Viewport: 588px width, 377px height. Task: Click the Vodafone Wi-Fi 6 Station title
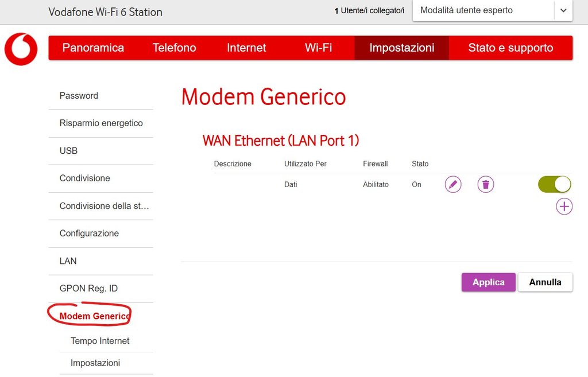click(x=106, y=12)
